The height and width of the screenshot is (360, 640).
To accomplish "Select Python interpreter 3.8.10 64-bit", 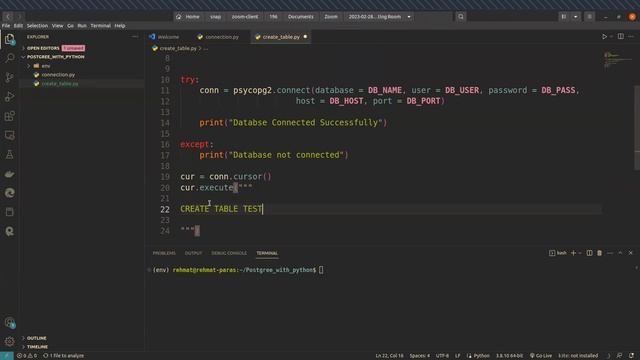I will [x=509, y=356].
